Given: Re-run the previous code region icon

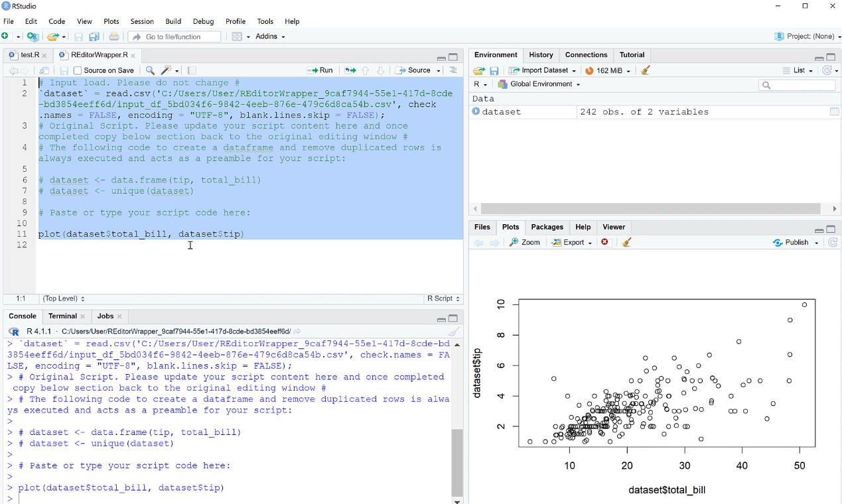Looking at the screenshot, I should (350, 70).
